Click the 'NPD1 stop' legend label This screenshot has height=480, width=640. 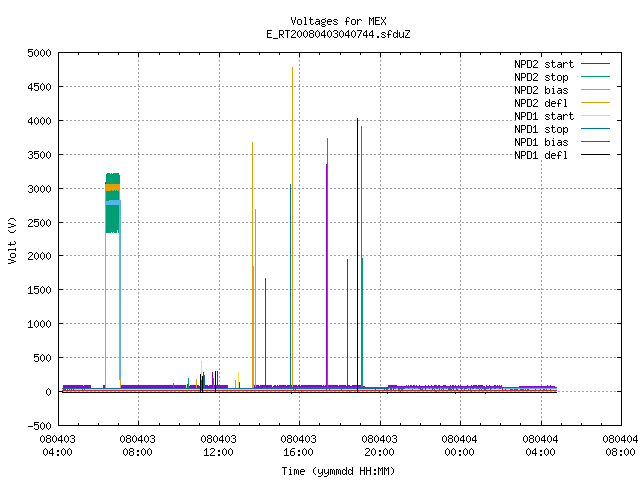(x=541, y=129)
